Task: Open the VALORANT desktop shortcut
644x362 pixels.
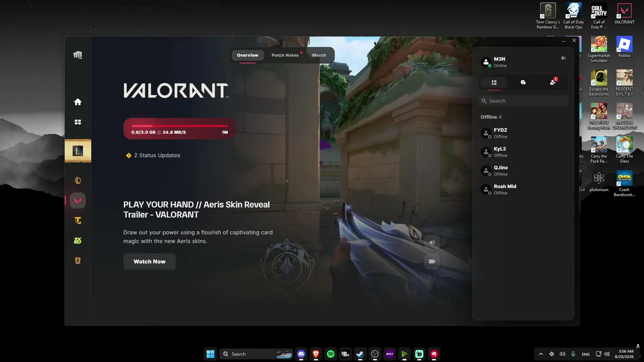Action: pos(624,14)
